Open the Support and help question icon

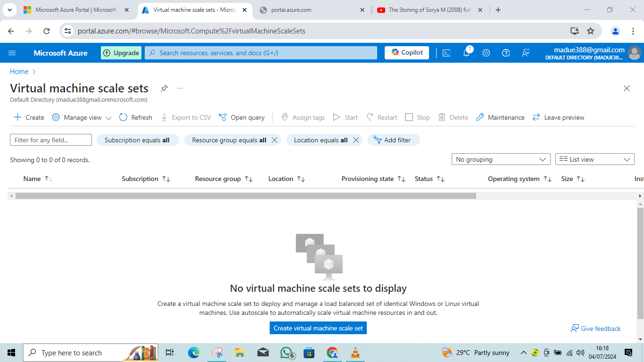point(506,53)
